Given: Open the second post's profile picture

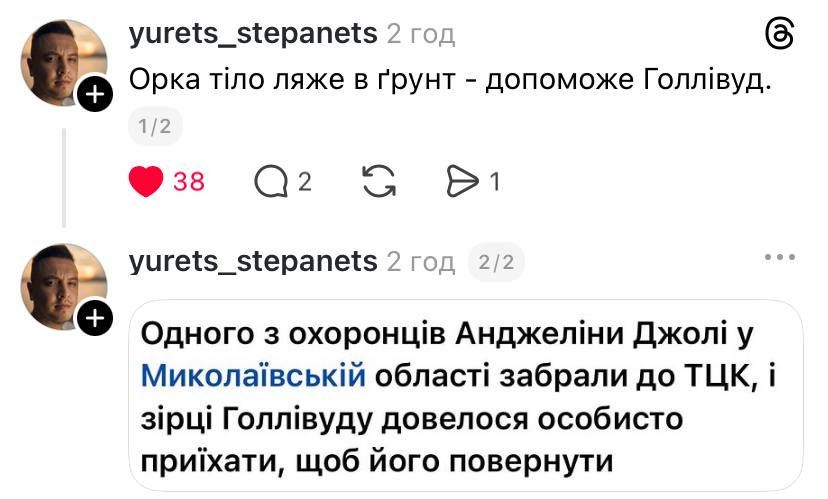Looking at the screenshot, I should [62, 287].
